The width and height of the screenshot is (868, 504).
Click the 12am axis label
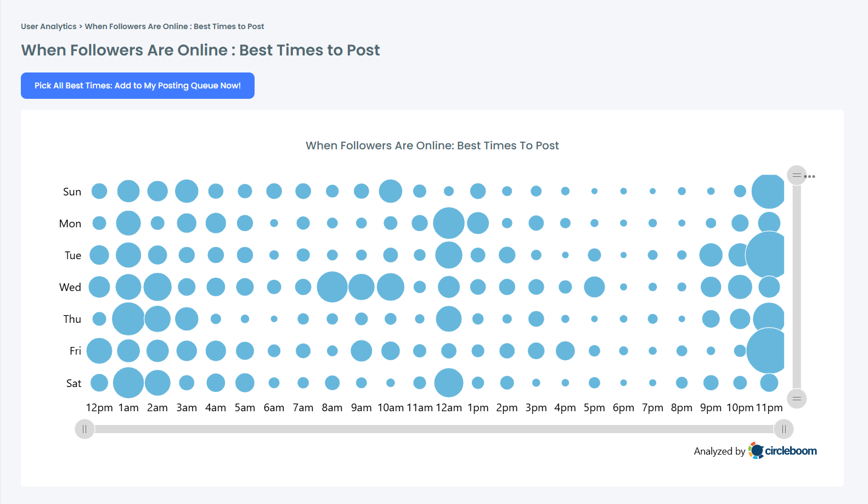(449, 408)
